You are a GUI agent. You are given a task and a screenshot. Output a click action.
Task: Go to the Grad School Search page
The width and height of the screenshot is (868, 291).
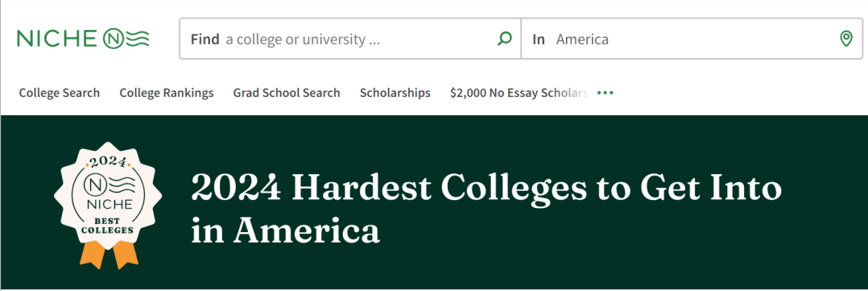(287, 94)
